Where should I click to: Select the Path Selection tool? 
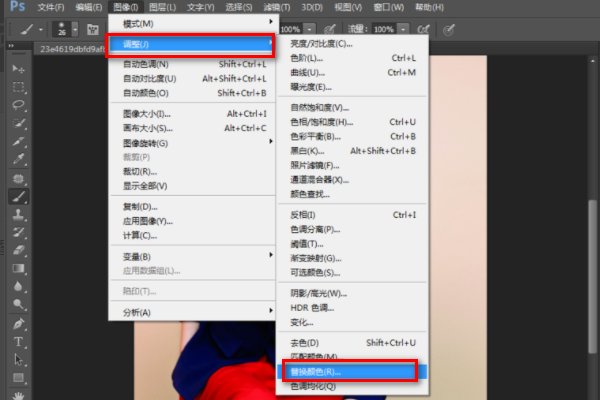coord(18,360)
